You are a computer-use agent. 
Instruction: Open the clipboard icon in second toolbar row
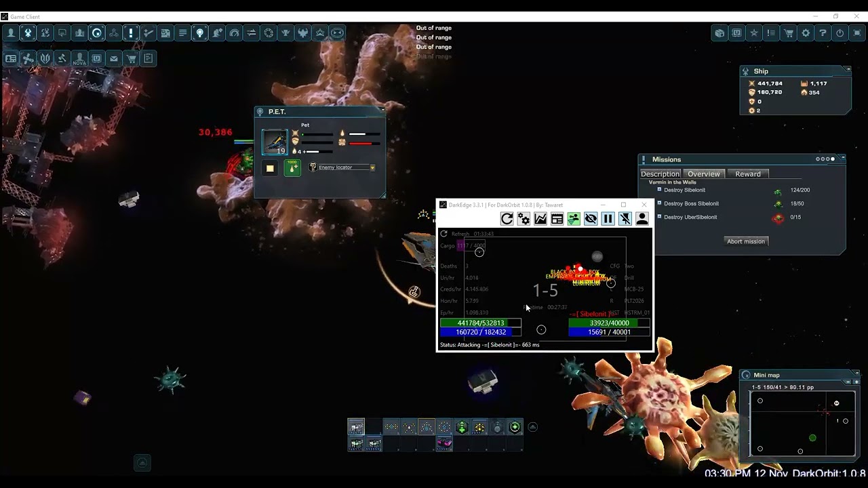pyautogui.click(x=149, y=58)
